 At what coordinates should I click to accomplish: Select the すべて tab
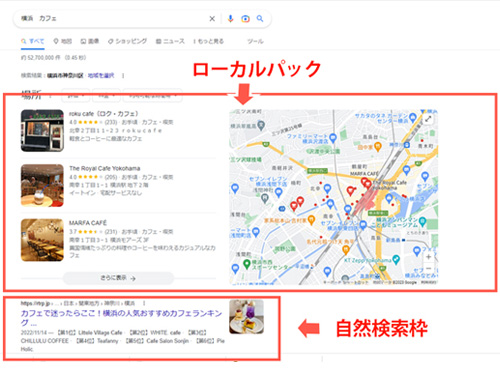pos(32,41)
